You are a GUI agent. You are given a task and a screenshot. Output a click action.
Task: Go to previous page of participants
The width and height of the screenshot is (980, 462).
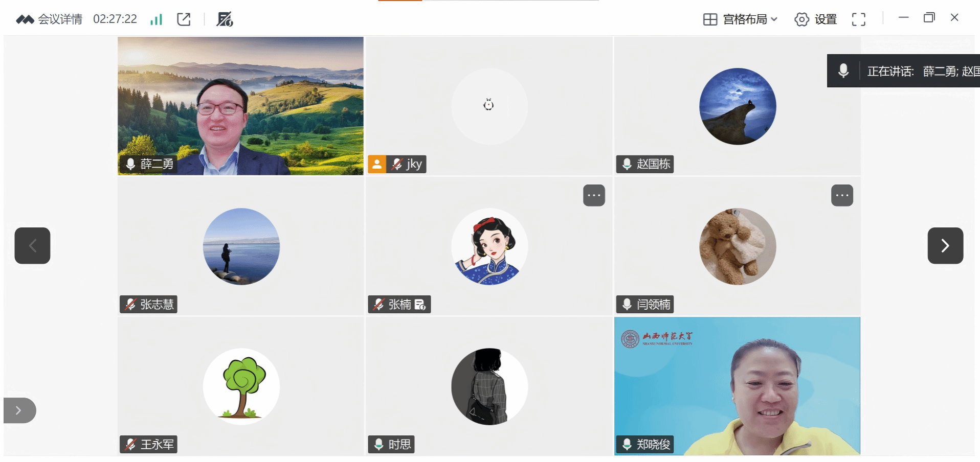pyautogui.click(x=32, y=246)
